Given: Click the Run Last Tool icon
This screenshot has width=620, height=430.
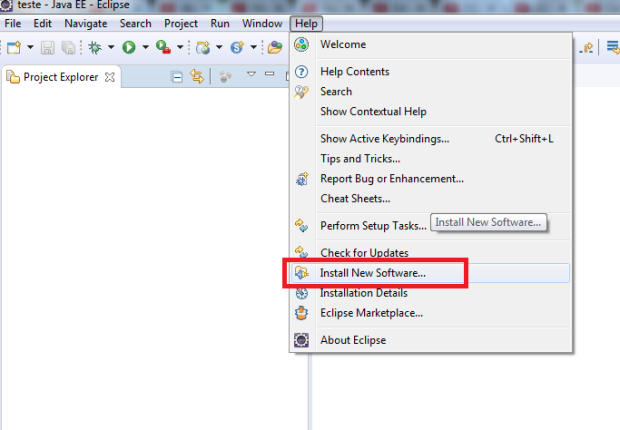Looking at the screenshot, I should click(163, 47).
